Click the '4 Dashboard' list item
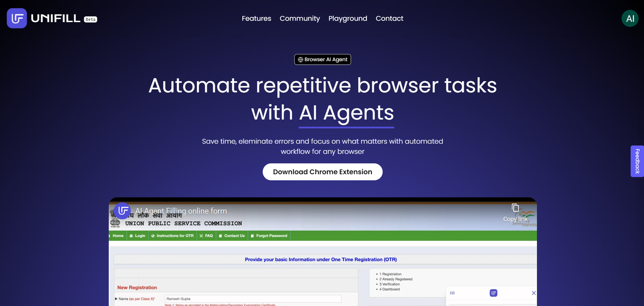Screen dimensions: 644x306 pyautogui.click(x=390, y=289)
